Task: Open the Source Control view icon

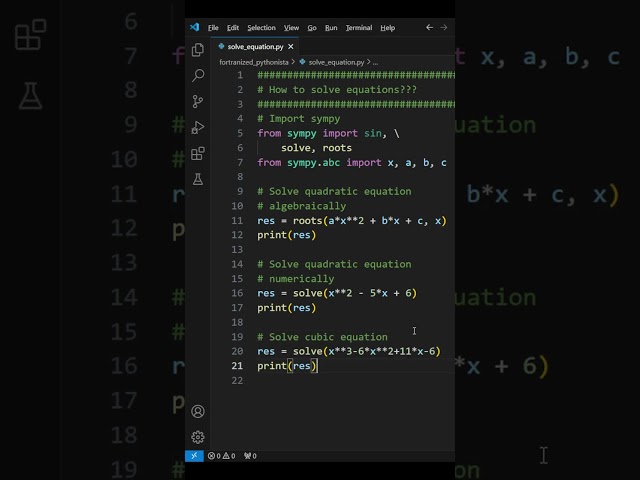Action: point(198,101)
